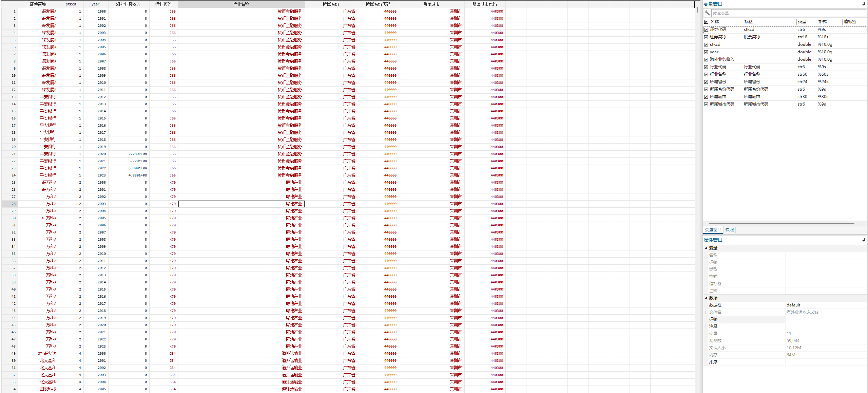Switch to the 快照 tab
Screen dimensions: 868x393
(729, 230)
